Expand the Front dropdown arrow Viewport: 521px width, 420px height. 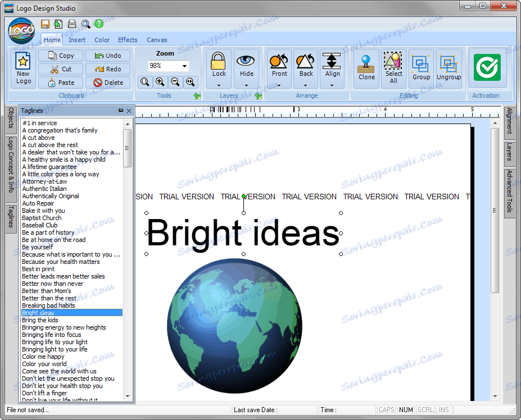click(279, 85)
